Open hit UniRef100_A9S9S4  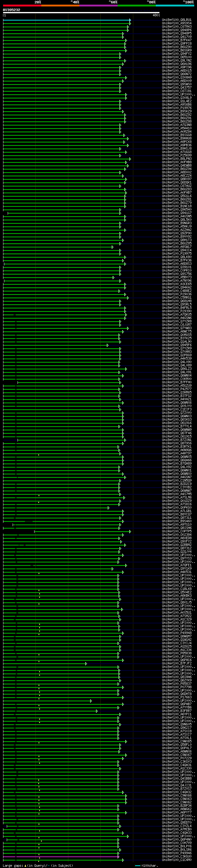pos(177,23)
